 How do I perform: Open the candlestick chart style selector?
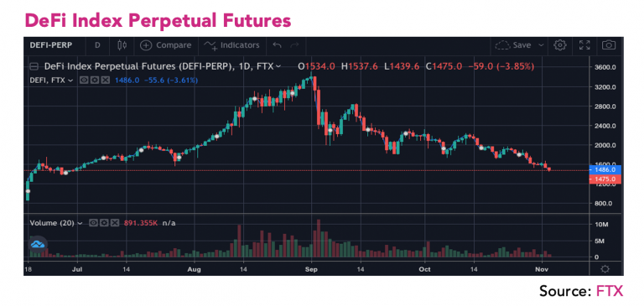(122, 45)
